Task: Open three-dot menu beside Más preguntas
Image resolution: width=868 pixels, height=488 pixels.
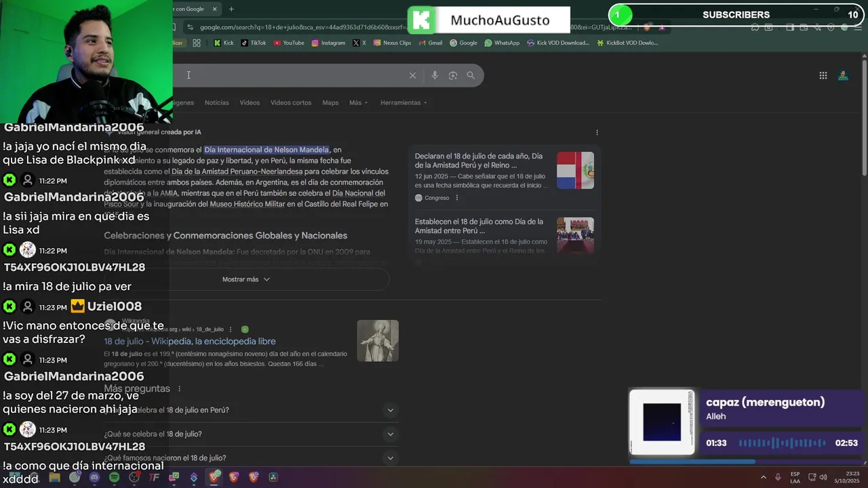Action: click(179, 389)
